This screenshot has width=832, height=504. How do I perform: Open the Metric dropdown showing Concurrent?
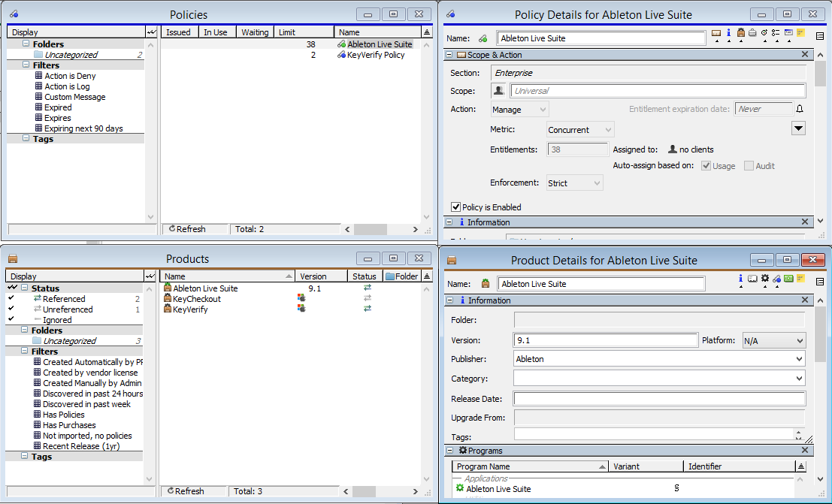[580, 129]
